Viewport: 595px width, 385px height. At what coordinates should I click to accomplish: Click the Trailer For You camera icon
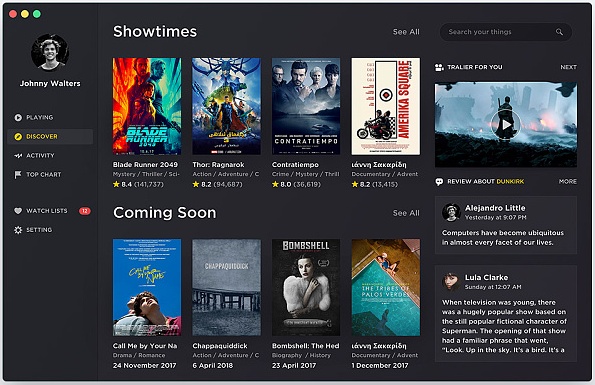439,67
